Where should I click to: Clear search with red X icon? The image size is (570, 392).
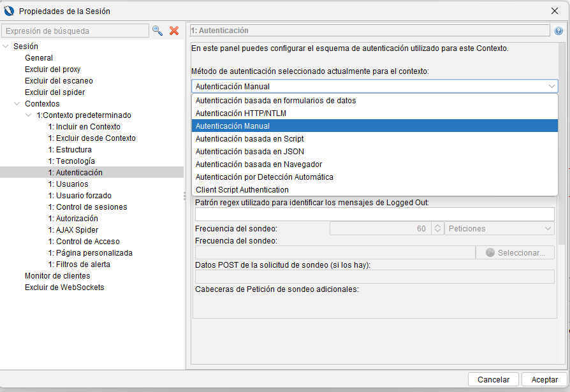tap(174, 31)
